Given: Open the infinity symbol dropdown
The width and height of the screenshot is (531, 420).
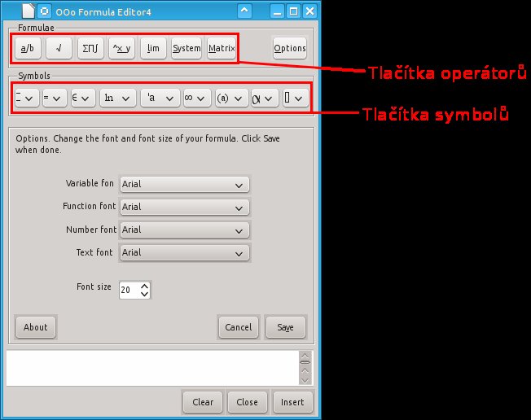Looking at the screenshot, I should tap(197, 98).
